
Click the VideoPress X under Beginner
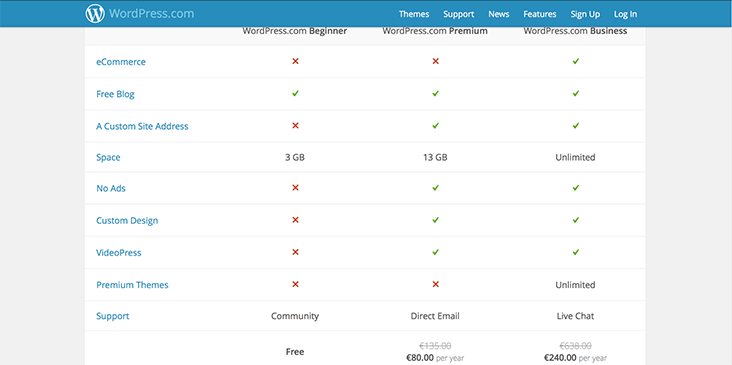click(295, 252)
